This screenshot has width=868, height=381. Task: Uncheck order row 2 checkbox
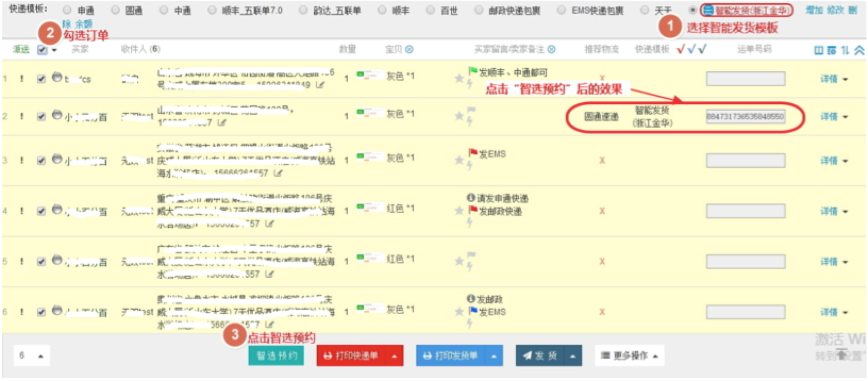pos(41,117)
